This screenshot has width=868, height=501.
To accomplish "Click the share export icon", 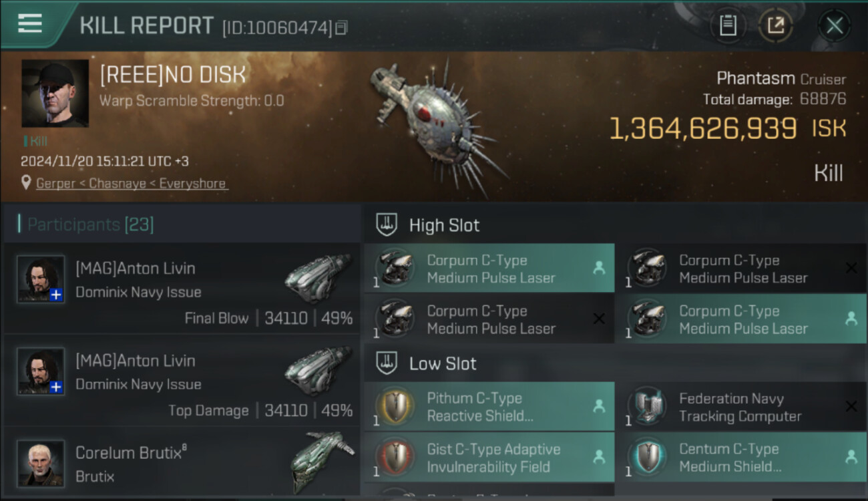I will (775, 26).
